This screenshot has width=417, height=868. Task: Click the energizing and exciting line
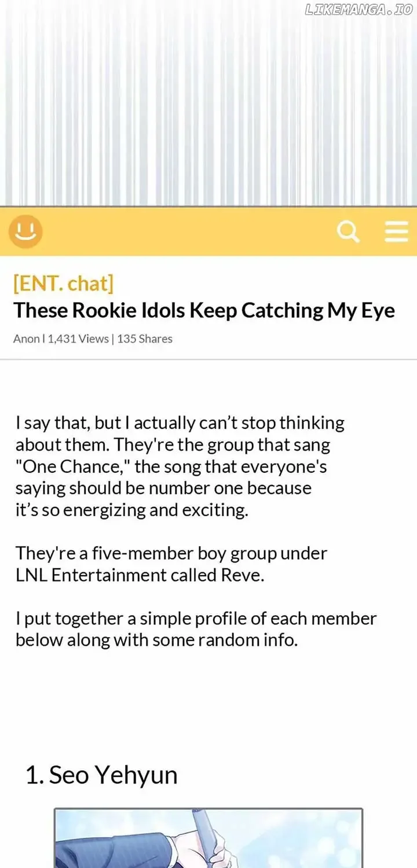pyautogui.click(x=131, y=510)
